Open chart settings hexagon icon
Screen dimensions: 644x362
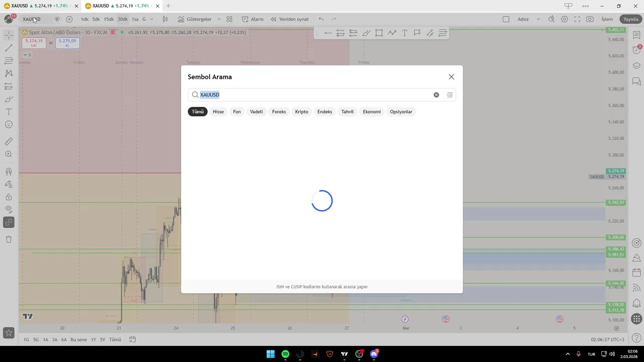pyautogui.click(x=565, y=19)
